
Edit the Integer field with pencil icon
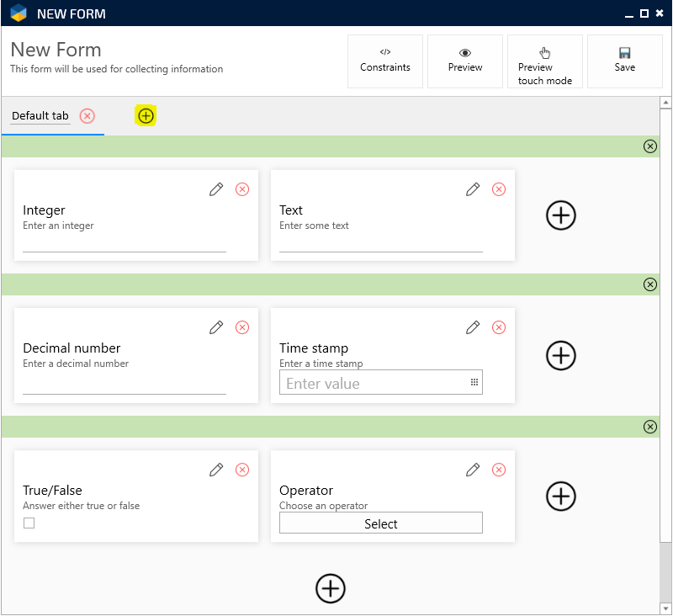click(x=216, y=189)
